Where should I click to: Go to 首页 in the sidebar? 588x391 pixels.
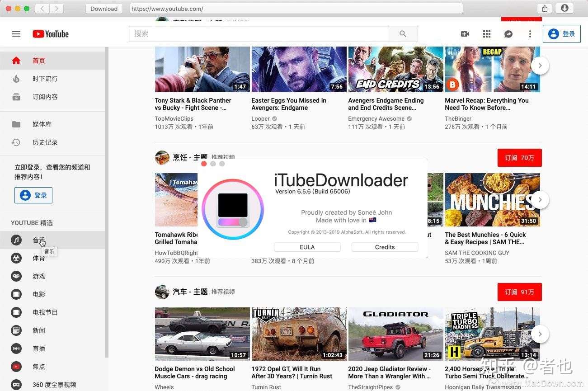(x=52, y=61)
